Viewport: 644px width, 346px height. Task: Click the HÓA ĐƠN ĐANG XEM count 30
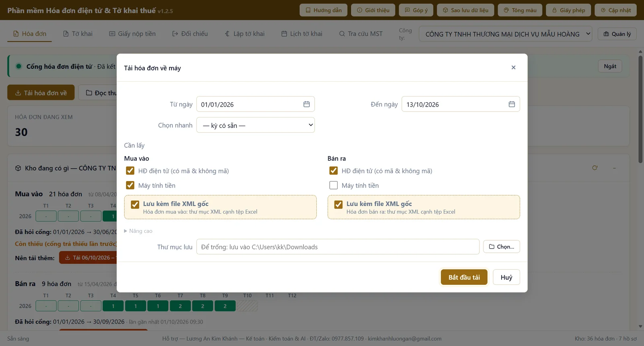(x=21, y=132)
